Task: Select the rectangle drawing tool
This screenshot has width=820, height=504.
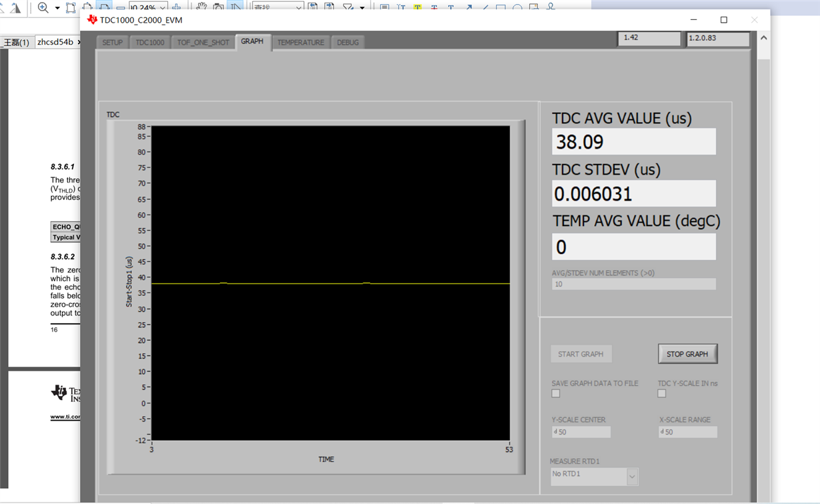Action: point(501,7)
